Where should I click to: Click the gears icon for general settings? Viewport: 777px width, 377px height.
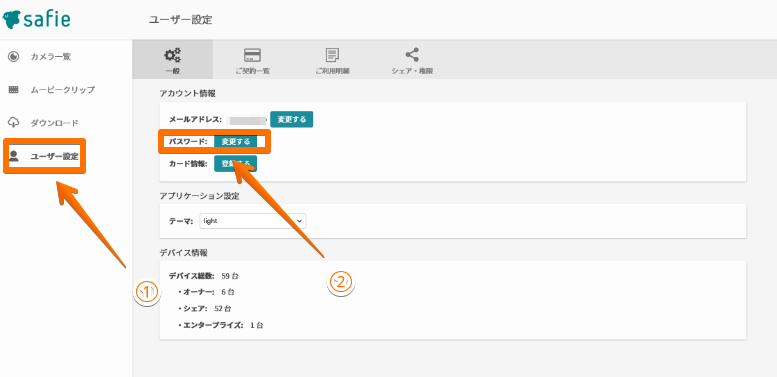coord(172,54)
